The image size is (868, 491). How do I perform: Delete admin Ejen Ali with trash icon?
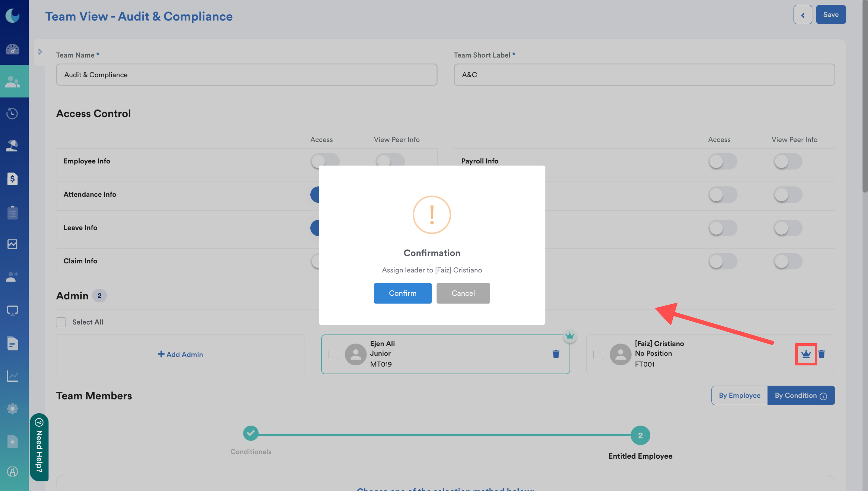click(x=556, y=354)
